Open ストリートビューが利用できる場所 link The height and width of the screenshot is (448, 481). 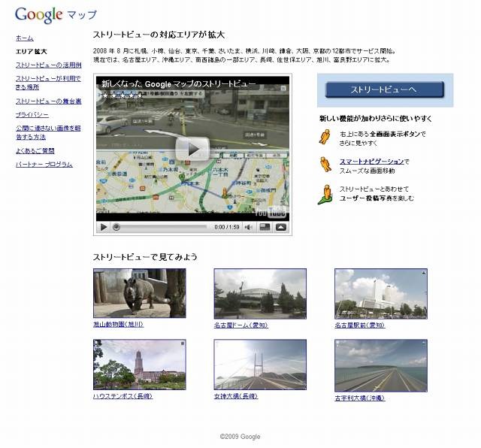click(48, 83)
